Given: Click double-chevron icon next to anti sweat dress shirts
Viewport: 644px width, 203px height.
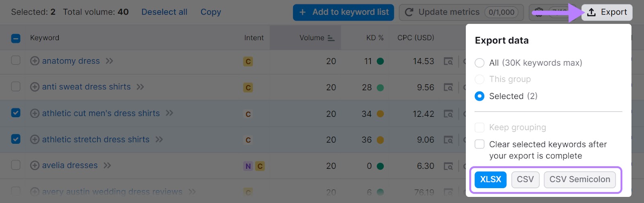Looking at the screenshot, I should click(140, 87).
